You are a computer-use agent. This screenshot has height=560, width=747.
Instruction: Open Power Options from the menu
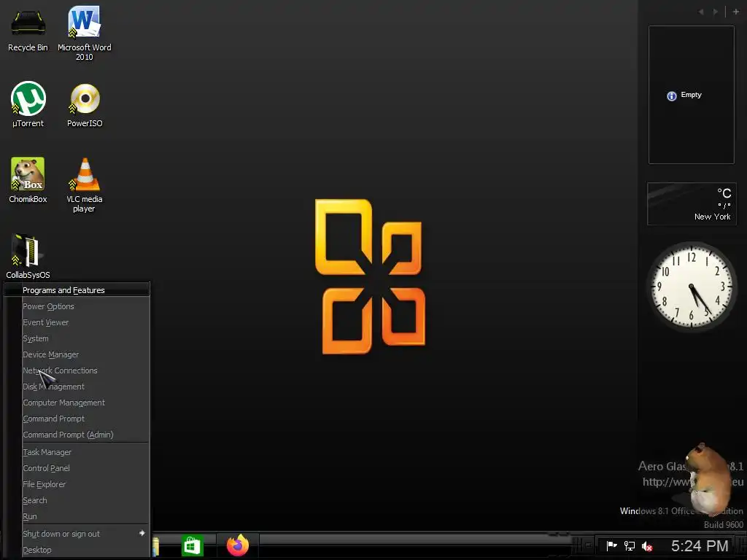click(x=77, y=306)
